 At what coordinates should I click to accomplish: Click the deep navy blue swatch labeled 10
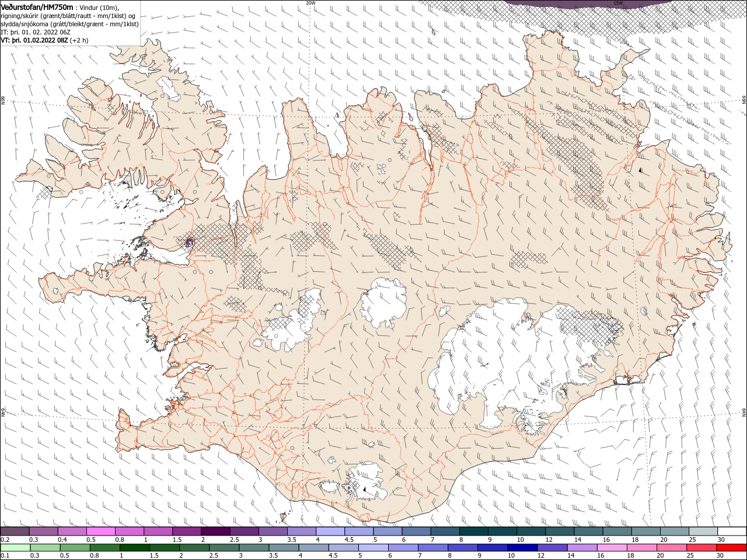click(x=522, y=548)
